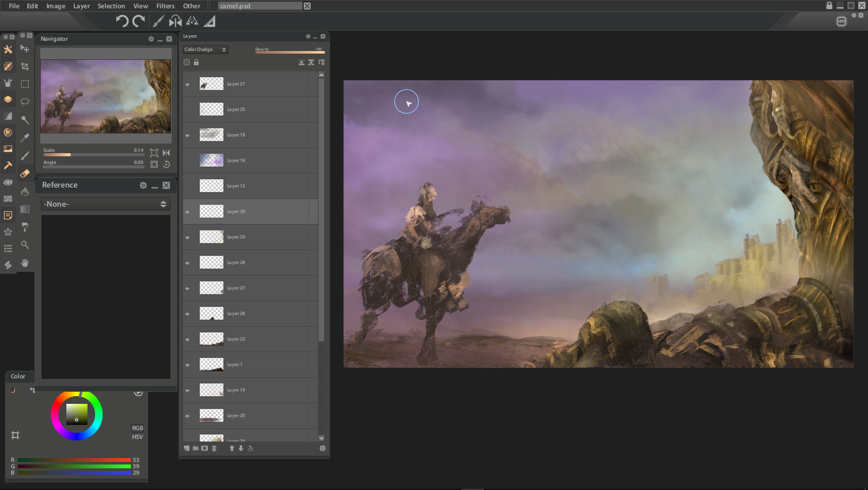Delete layer using the trash icon in Layers panel

click(214, 449)
